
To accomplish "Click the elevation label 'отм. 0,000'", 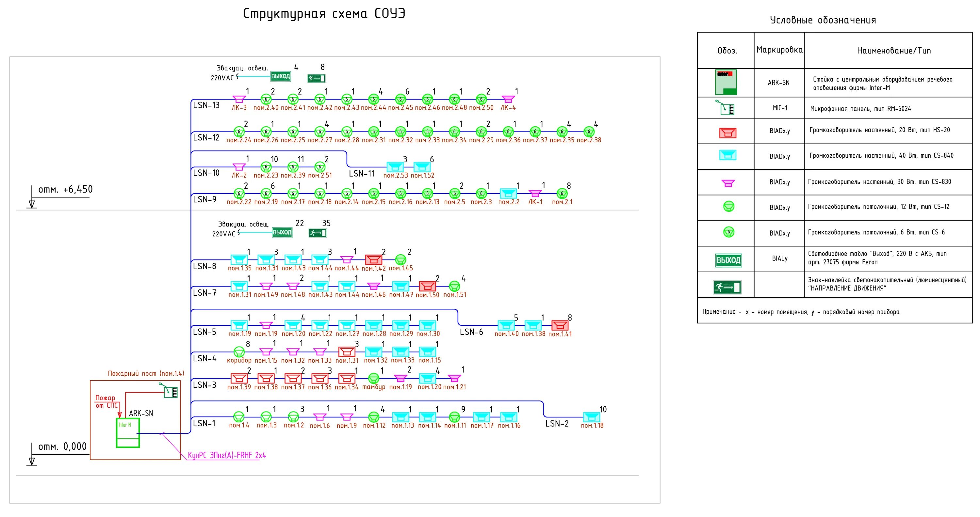I will coord(62,447).
